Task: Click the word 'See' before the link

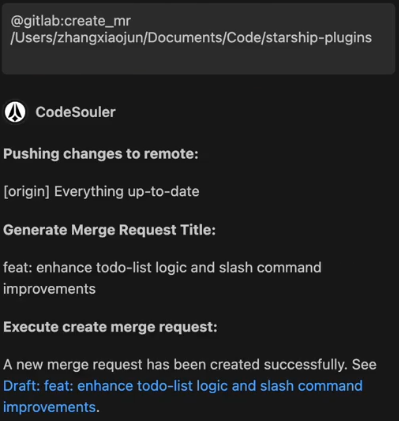Action: tap(364, 364)
